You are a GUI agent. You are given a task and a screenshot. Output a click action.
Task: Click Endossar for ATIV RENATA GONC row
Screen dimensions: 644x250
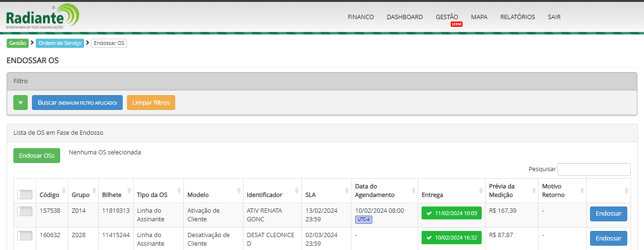coord(608,214)
